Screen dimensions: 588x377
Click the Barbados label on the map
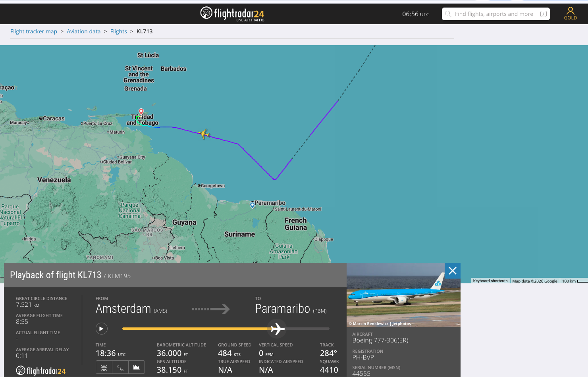(174, 69)
